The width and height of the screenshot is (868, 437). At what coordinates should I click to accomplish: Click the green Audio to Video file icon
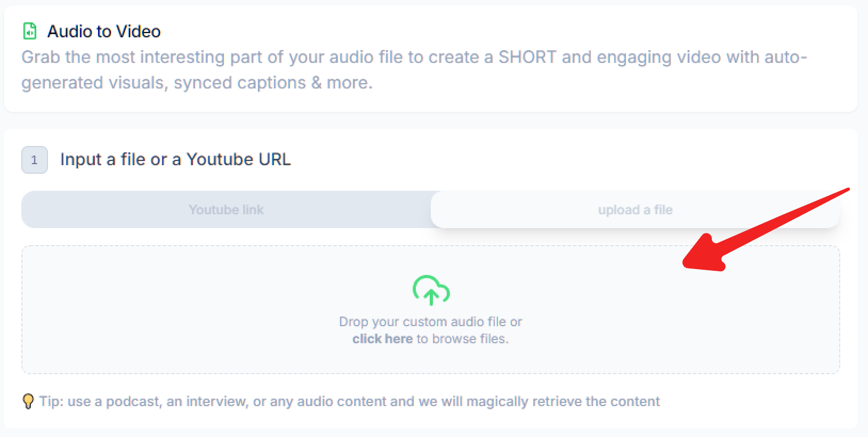(30, 31)
